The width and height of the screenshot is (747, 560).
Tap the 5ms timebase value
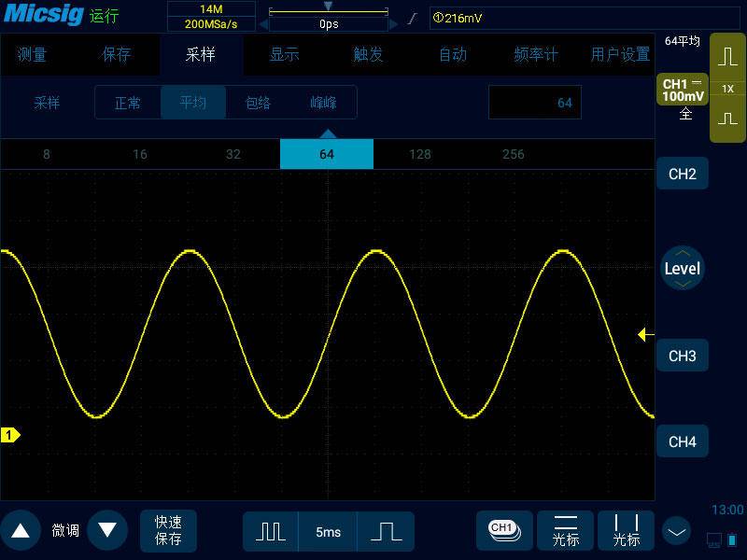328,531
